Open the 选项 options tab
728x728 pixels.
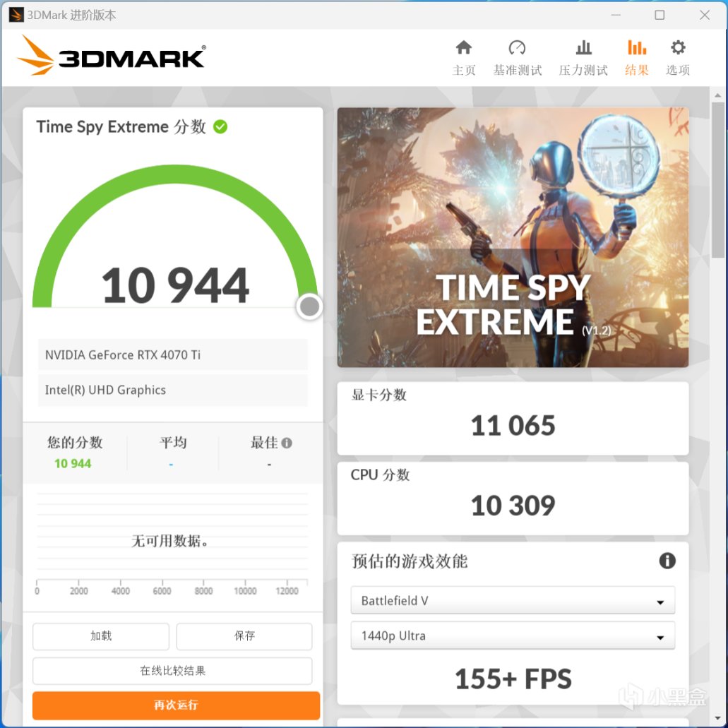(x=678, y=58)
